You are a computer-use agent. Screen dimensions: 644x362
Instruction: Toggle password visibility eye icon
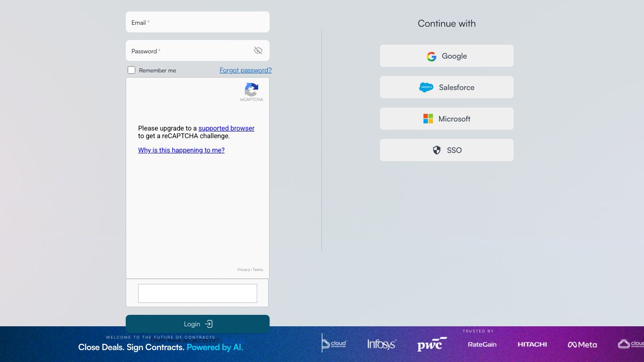(258, 50)
